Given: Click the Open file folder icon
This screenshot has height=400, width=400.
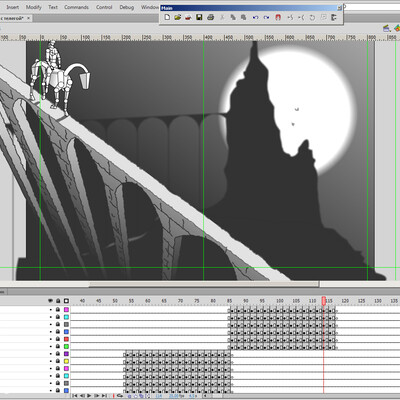Looking at the screenshot, I should [178, 17].
